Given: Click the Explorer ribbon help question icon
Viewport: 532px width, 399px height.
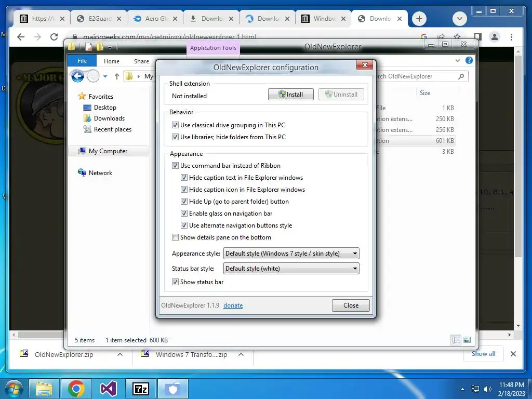Looking at the screenshot, I should pyautogui.click(x=469, y=60).
